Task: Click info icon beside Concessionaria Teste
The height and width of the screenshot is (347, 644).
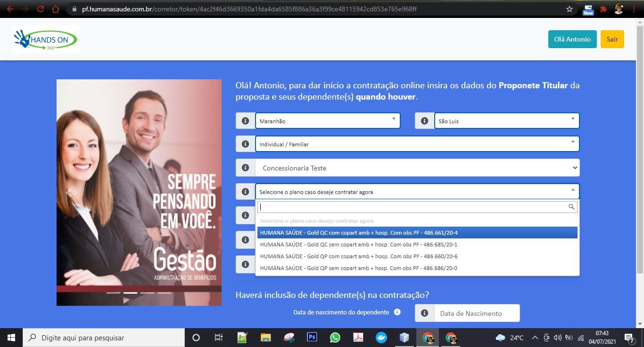Action: (x=245, y=168)
